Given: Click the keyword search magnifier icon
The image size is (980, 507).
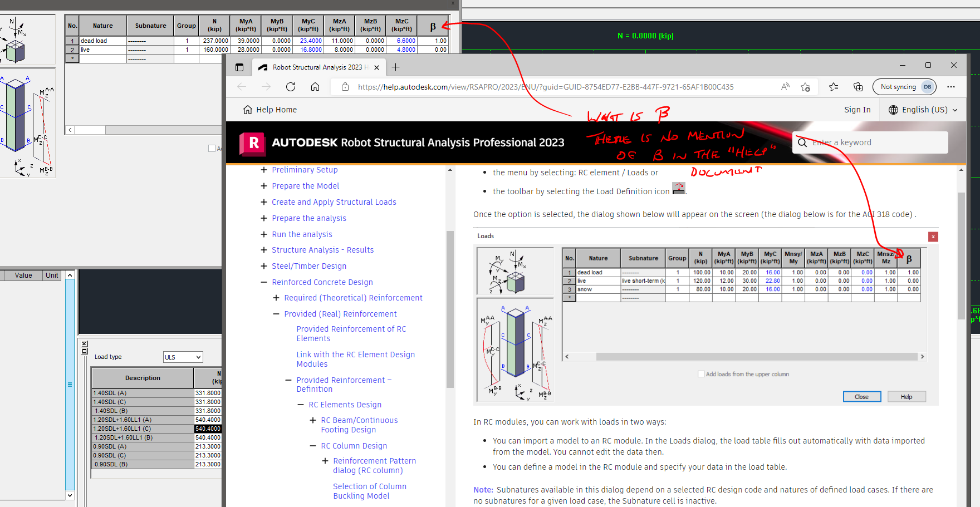Looking at the screenshot, I should click(x=802, y=142).
